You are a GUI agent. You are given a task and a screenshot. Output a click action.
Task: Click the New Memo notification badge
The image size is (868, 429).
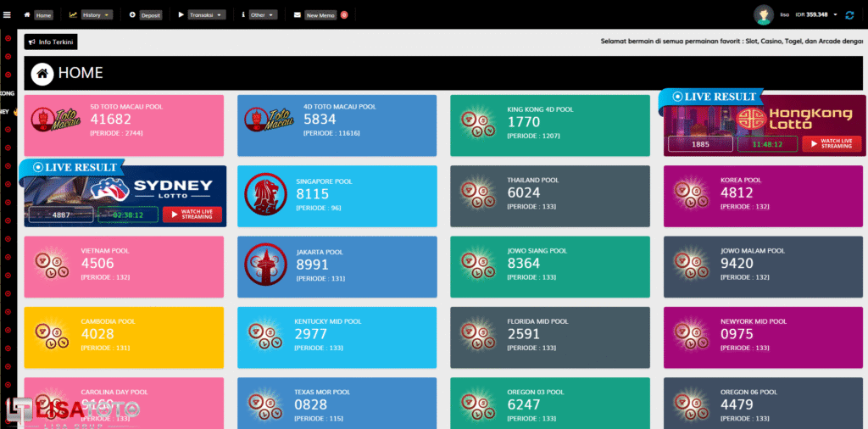344,15
